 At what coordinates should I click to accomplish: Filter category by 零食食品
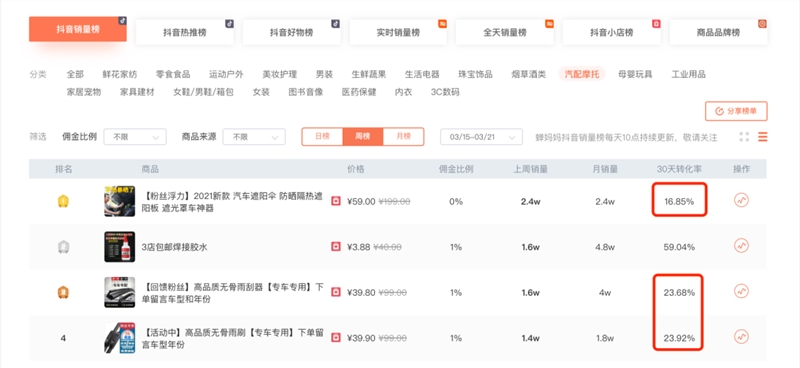(x=173, y=75)
